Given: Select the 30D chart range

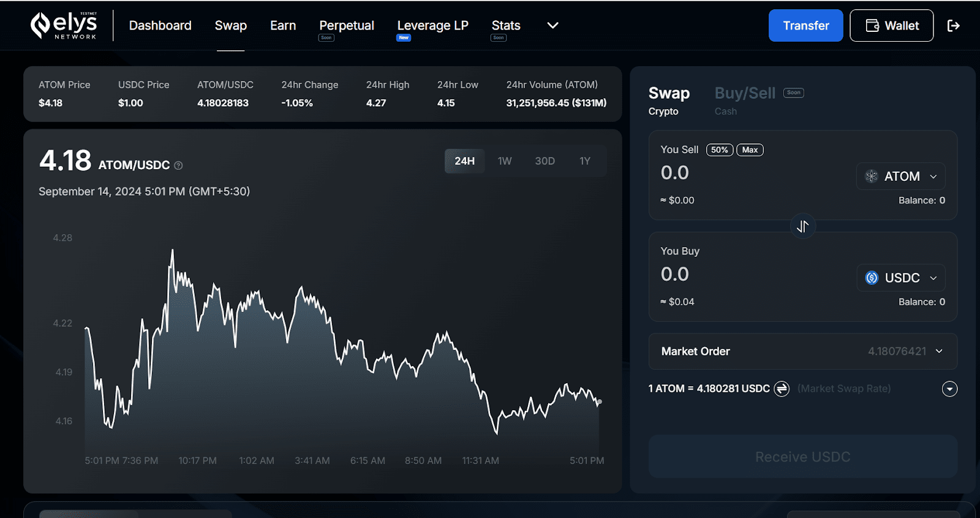Looking at the screenshot, I should click(545, 161).
